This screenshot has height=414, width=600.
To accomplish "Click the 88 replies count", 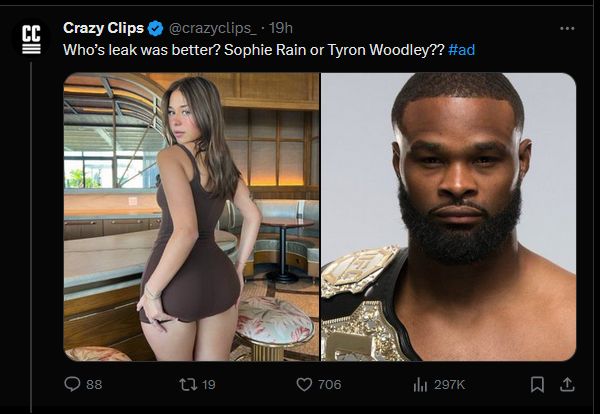I will (x=94, y=384).
